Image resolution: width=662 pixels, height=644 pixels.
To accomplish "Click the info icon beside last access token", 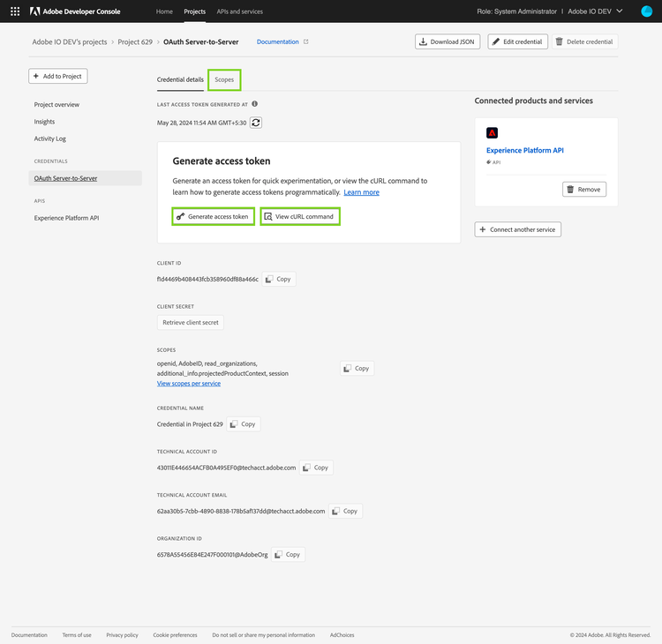I will [255, 103].
